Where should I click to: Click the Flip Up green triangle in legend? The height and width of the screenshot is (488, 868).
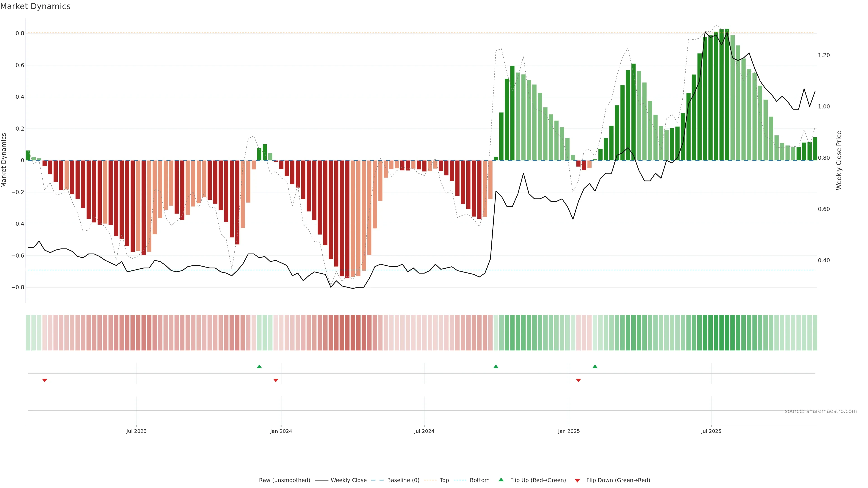pyautogui.click(x=501, y=480)
